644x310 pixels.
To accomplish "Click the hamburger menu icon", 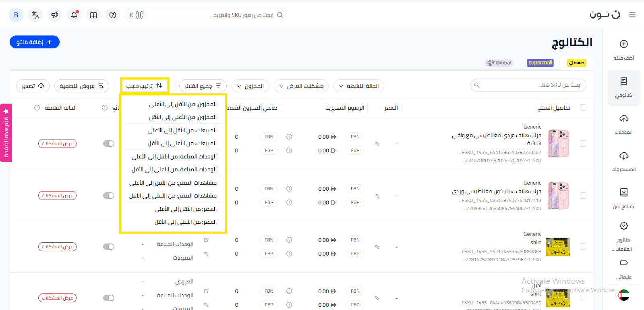I will (632, 15).
